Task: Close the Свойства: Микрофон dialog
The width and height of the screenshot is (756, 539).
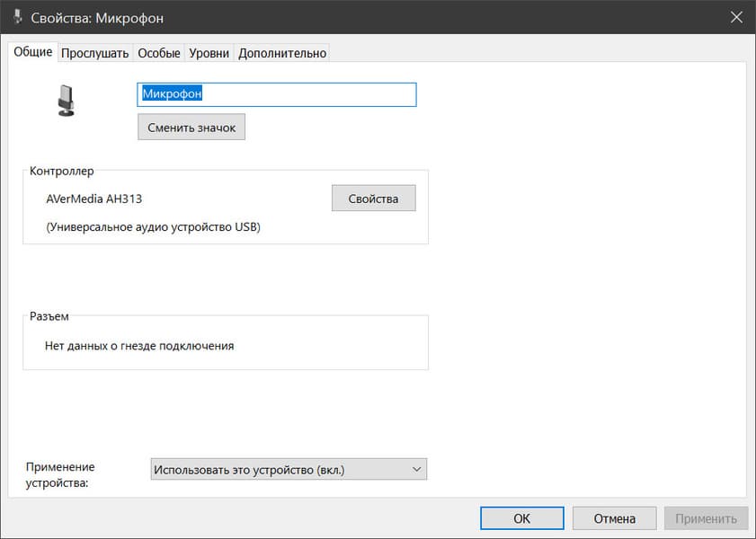Action: coord(736,17)
